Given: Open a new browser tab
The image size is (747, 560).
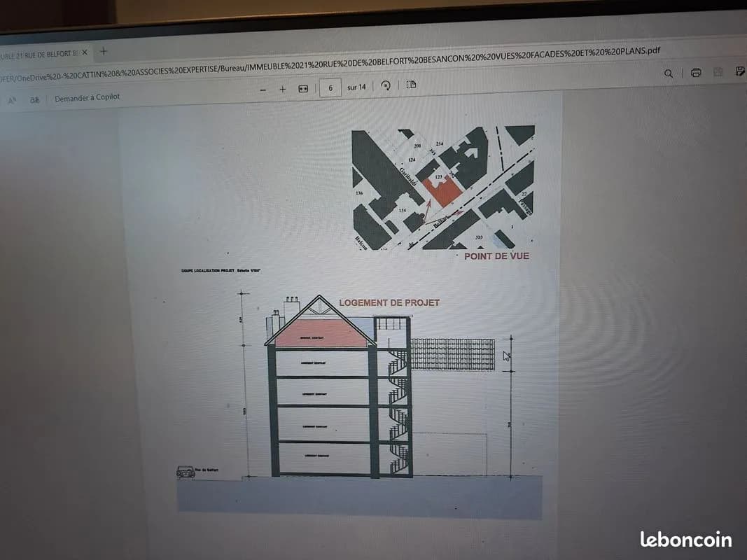Looking at the screenshot, I should (104, 51).
